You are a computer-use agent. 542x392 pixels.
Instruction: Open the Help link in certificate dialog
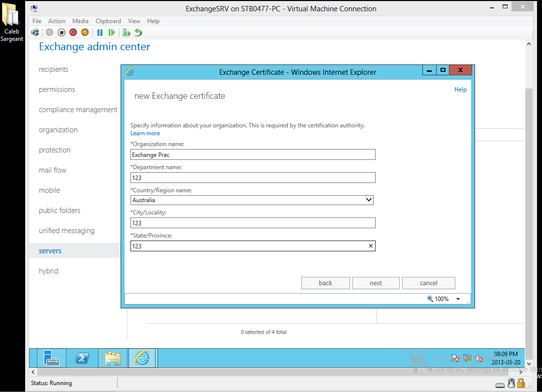pyautogui.click(x=460, y=90)
